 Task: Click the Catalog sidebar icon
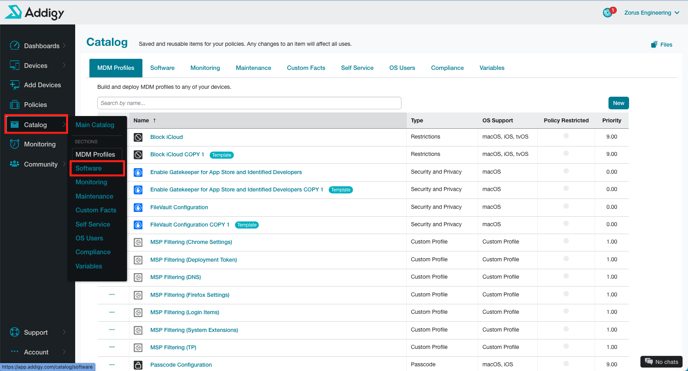pyautogui.click(x=14, y=125)
